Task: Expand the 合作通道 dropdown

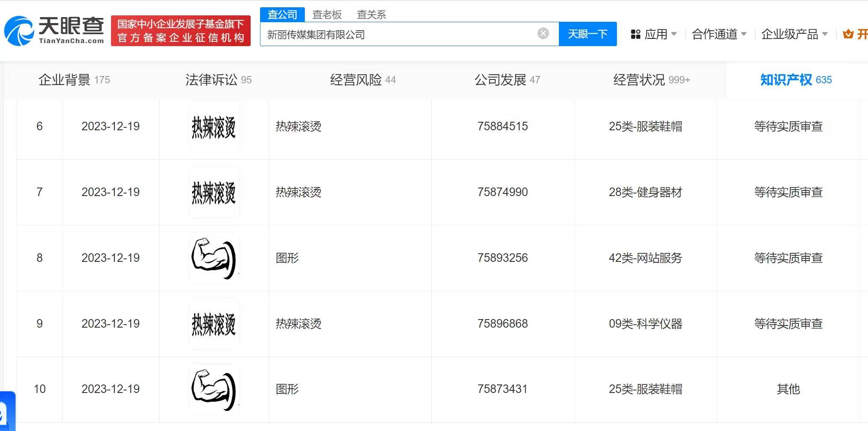Action: pyautogui.click(x=719, y=34)
